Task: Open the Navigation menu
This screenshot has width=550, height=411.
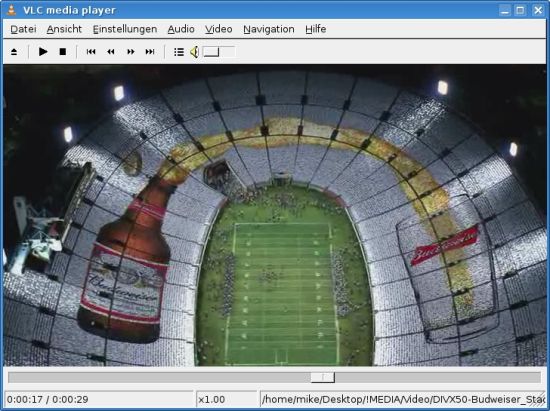Action: pos(269,29)
